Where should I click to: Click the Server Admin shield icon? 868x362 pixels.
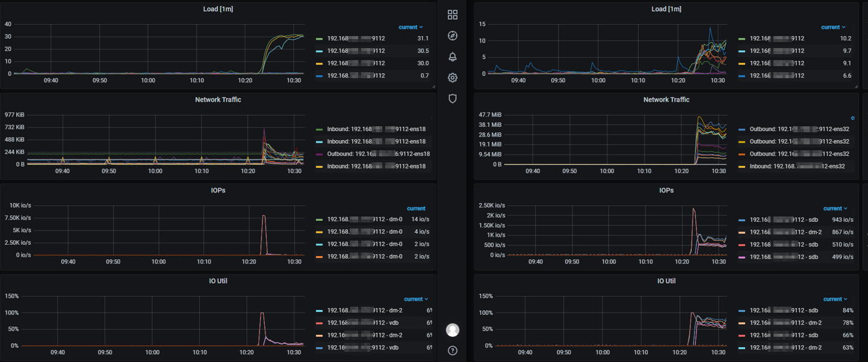453,99
